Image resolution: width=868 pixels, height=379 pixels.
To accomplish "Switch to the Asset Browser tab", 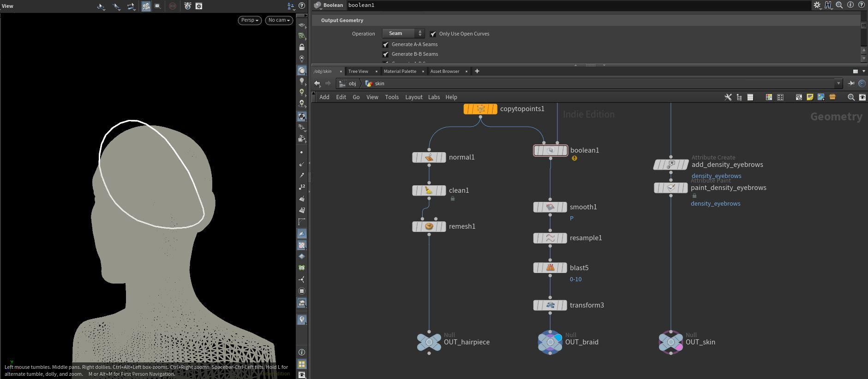I will [445, 71].
